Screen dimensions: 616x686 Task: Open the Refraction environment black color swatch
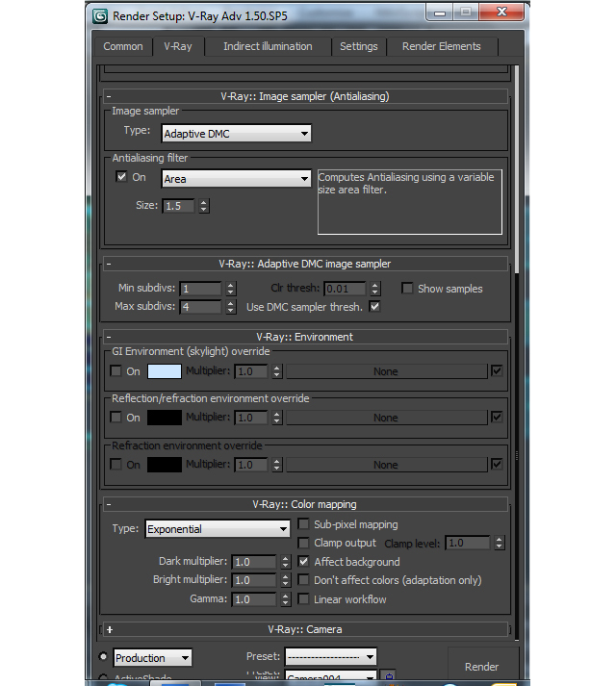point(165,465)
